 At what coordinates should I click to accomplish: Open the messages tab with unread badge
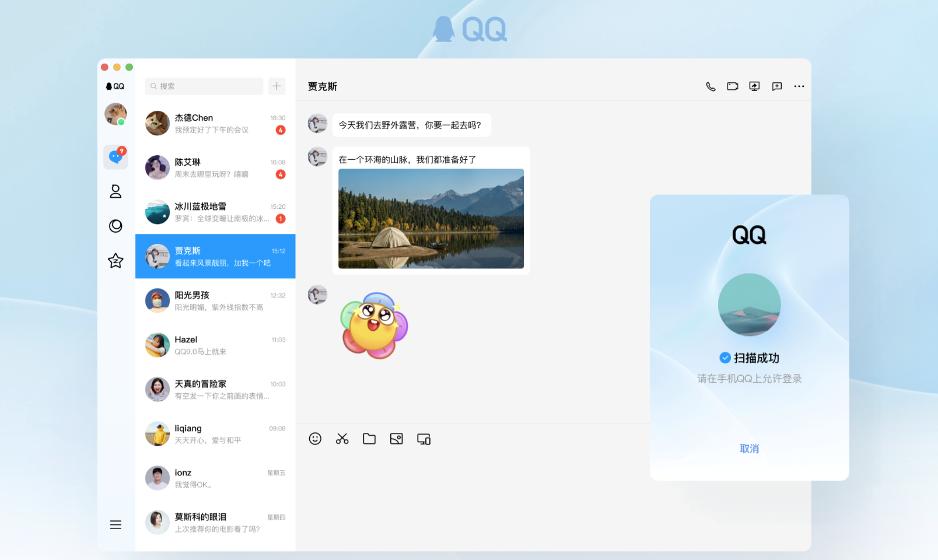tap(116, 157)
